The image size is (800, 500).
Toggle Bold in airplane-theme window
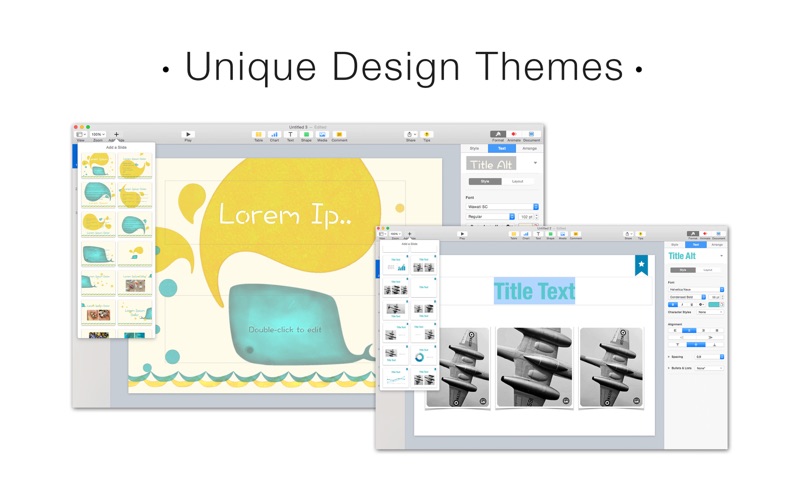point(673,305)
